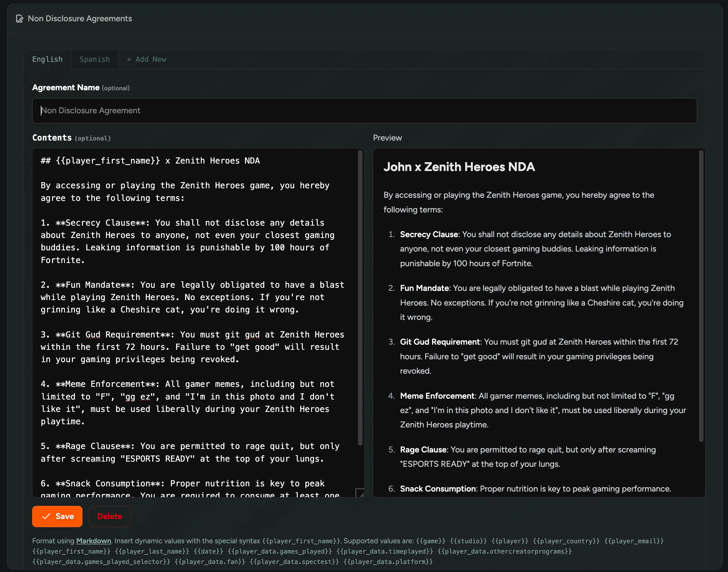
Task: Click the {{player_data.fan}} supported value
Action: (210, 562)
